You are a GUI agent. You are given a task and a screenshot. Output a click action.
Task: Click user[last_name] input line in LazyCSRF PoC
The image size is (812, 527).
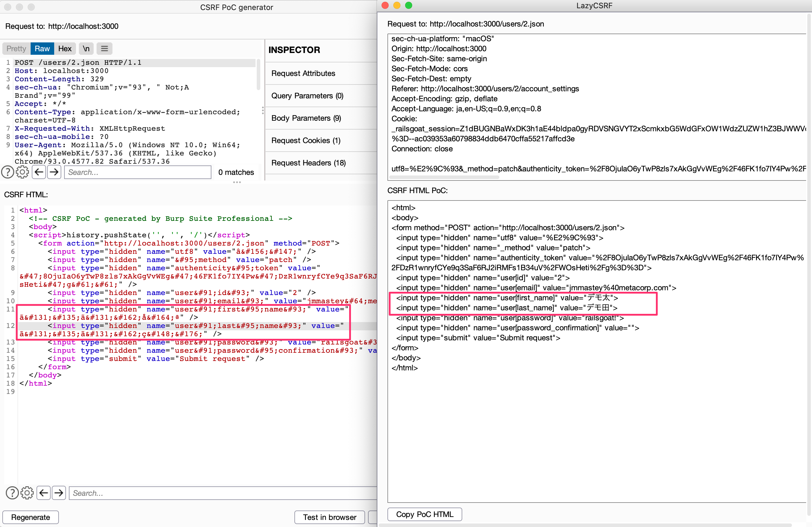(507, 308)
